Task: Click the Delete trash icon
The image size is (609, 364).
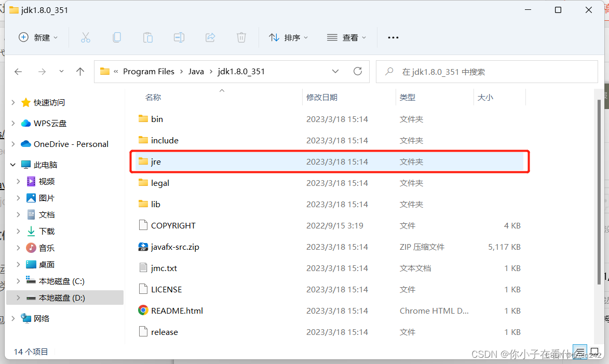Action: (x=241, y=37)
